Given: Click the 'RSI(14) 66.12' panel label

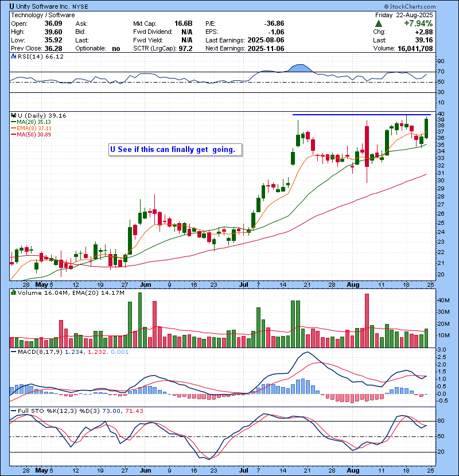Looking at the screenshot, I should pos(41,56).
